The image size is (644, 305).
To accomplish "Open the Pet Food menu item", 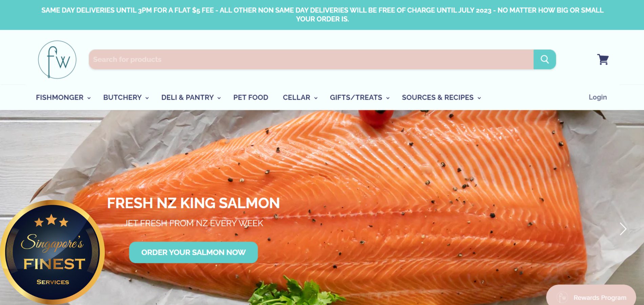I will (x=250, y=98).
